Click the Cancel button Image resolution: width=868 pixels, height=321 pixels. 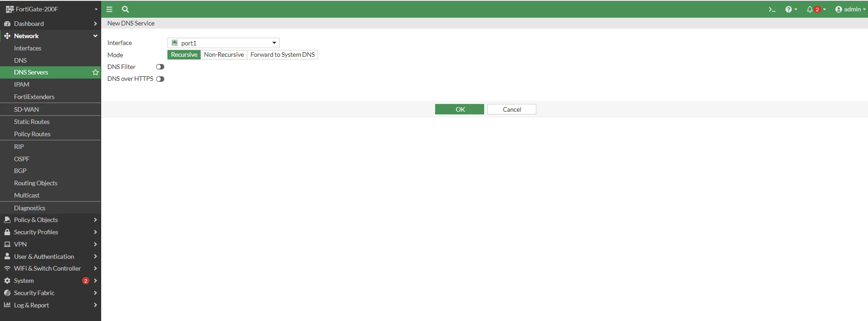click(512, 109)
